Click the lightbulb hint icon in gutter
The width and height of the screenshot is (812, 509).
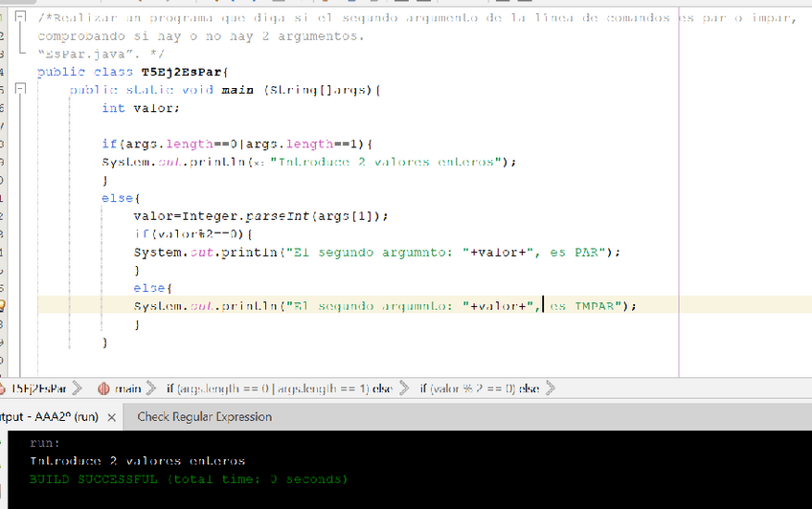click(5, 306)
